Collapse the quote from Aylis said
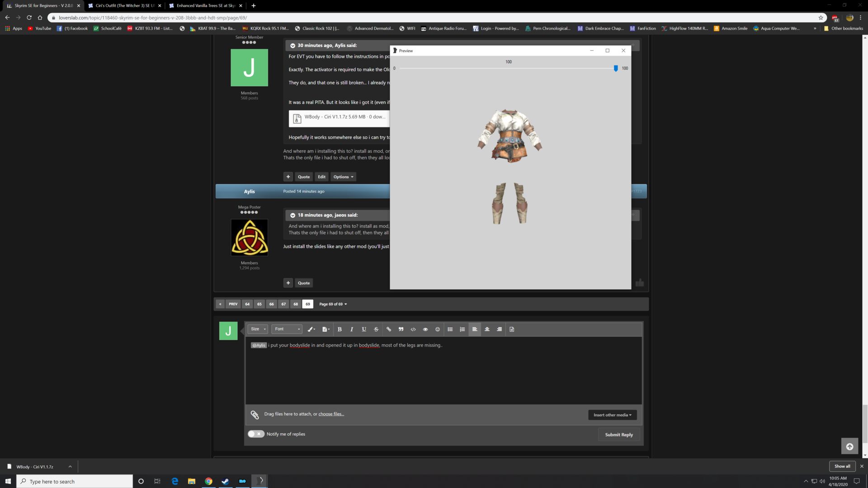Viewport: 868px width, 488px height. 292,46
